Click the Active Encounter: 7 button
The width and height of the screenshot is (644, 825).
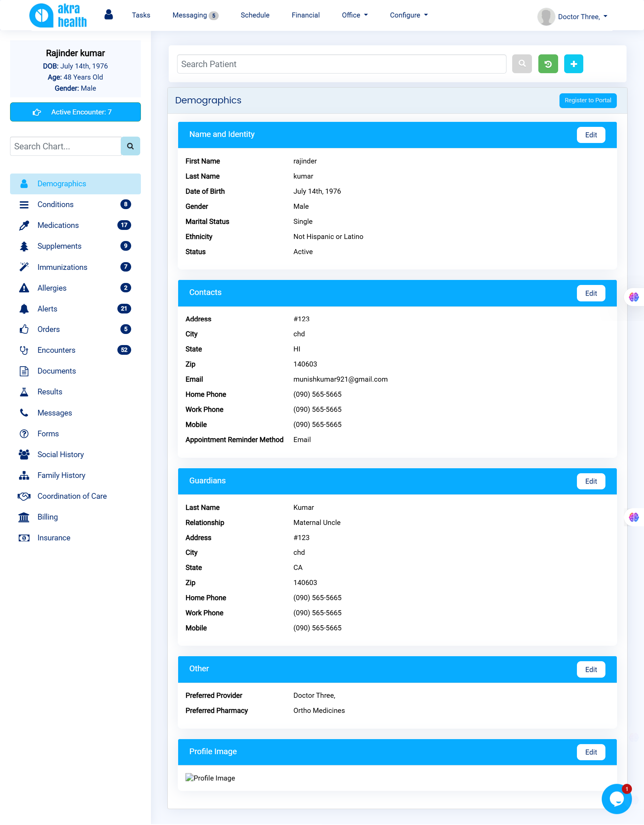[x=75, y=112]
